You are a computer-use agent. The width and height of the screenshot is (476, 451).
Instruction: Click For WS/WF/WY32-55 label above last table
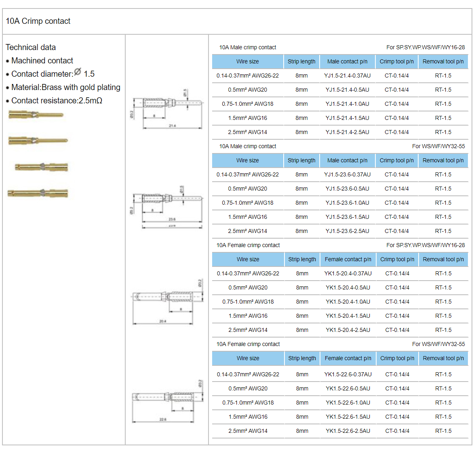click(438, 344)
